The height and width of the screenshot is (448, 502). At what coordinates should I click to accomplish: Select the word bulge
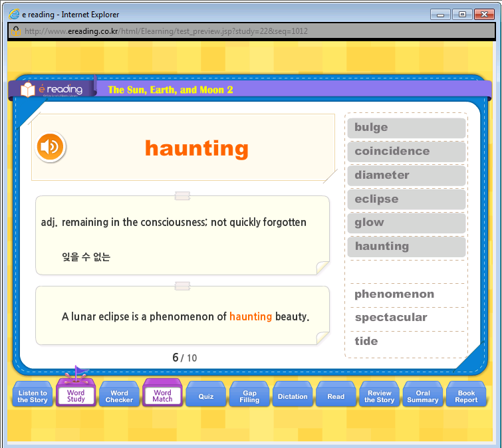(406, 128)
